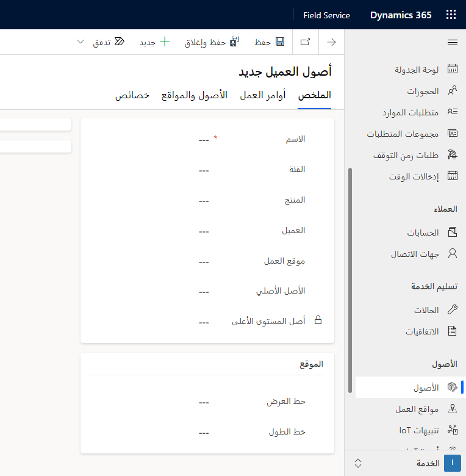
Task: Select the الخدمة area label
Action: (428, 463)
